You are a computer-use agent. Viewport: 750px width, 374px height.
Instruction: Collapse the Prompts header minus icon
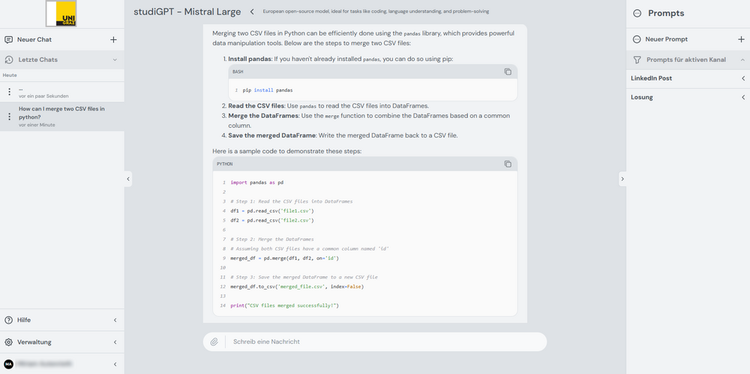637,13
